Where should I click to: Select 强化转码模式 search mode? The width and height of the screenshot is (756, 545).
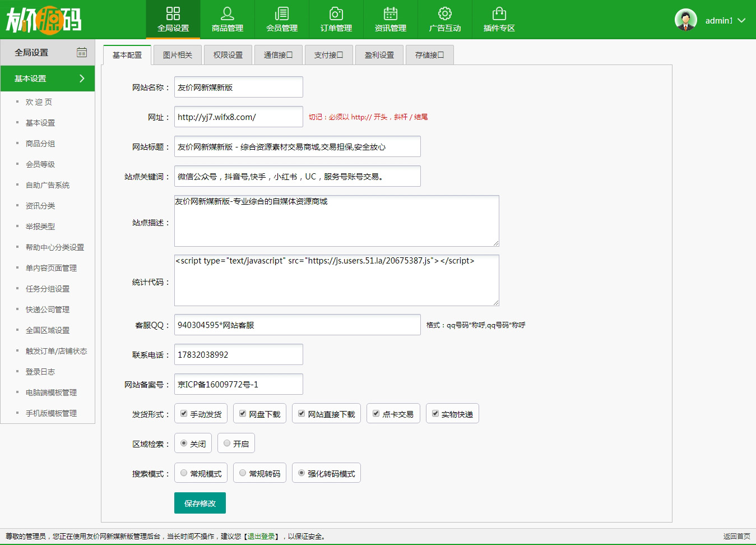[302, 473]
